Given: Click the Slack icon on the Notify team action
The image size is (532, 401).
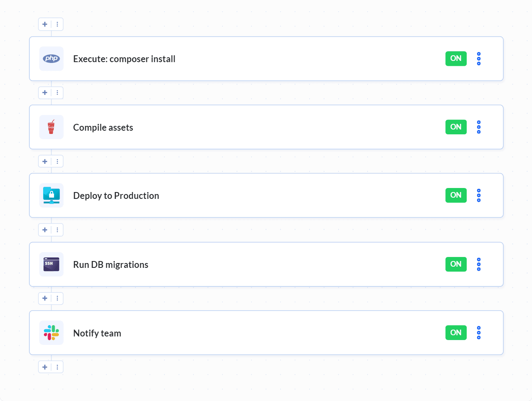Looking at the screenshot, I should [51, 333].
